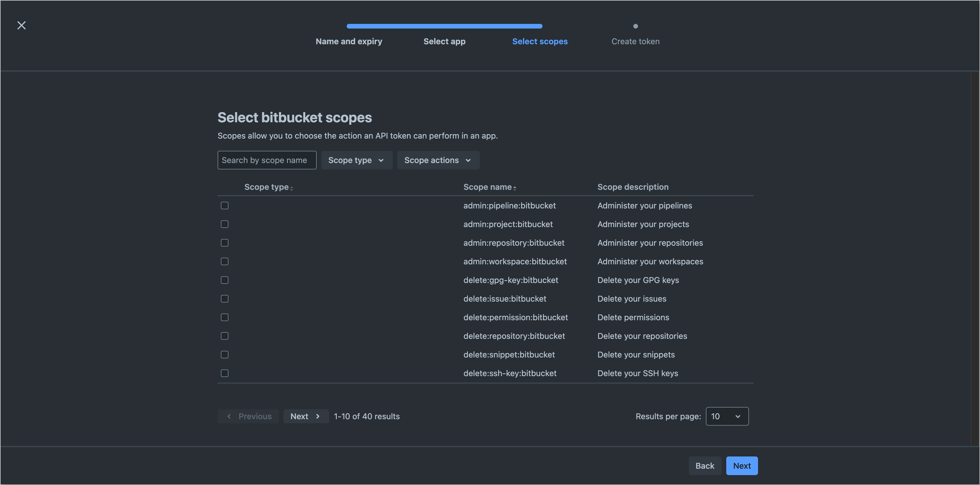
Task: Go to the Name and expiry step
Action: click(349, 41)
